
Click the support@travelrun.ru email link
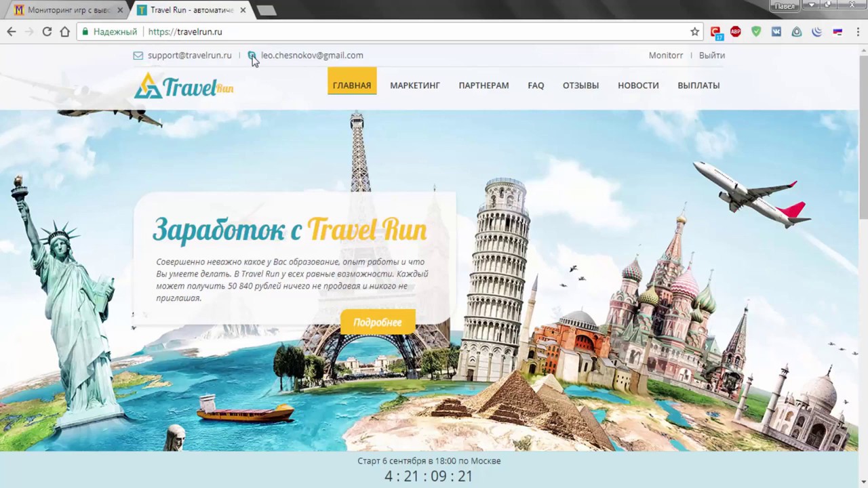[x=189, y=56]
